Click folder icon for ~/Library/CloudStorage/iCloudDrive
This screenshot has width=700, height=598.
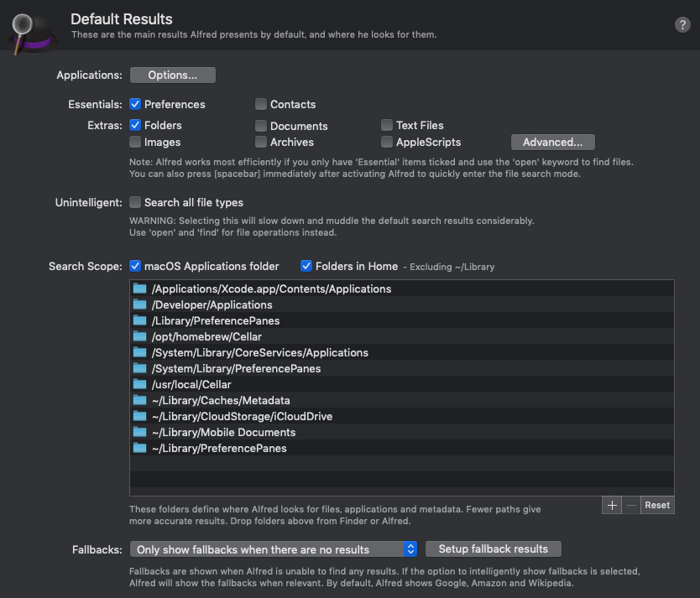click(139, 416)
